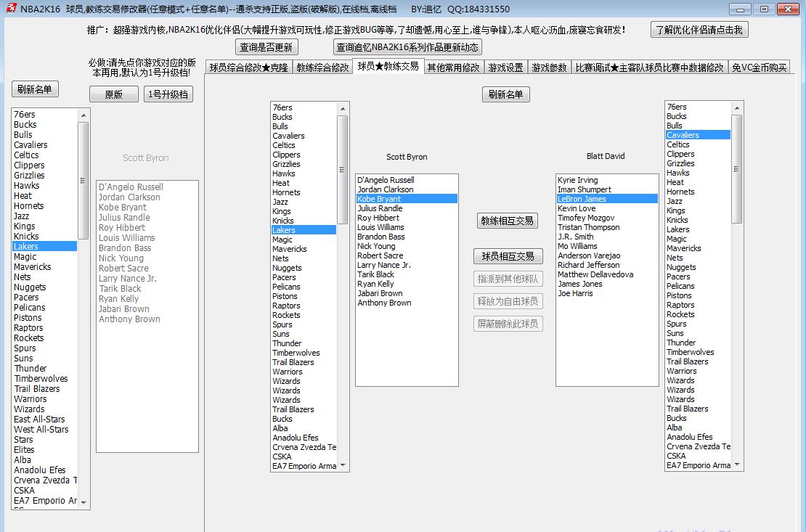Screen dimensions: 806x532
Task: Select Matthew Dellavedova in Cavaliers roster
Action: tap(607, 274)
